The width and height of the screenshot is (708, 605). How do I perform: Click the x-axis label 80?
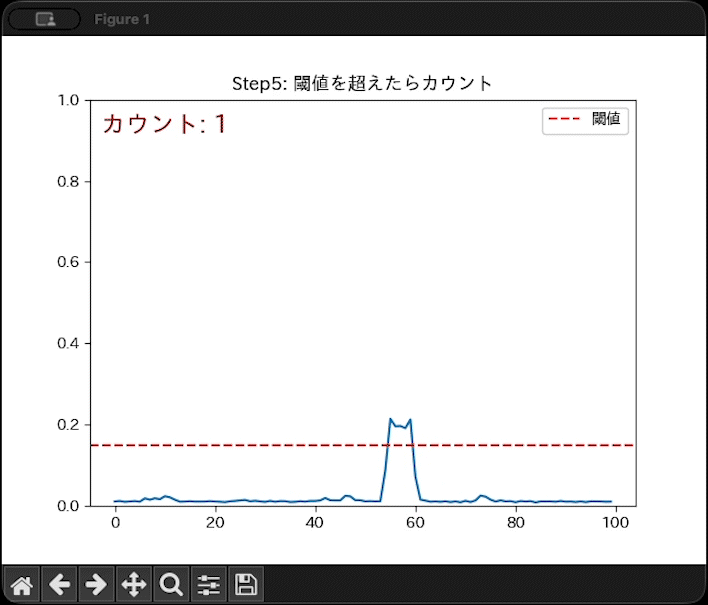click(x=516, y=523)
